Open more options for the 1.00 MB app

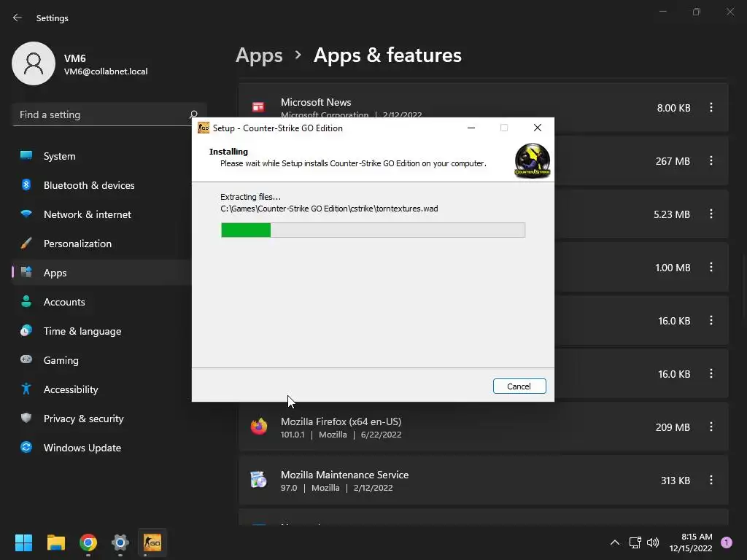711,267
